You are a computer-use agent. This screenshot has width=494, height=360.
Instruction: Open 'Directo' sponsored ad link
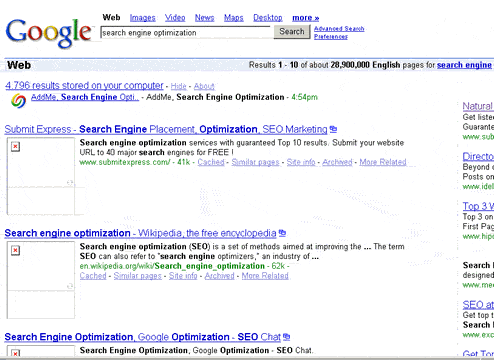tap(478, 156)
